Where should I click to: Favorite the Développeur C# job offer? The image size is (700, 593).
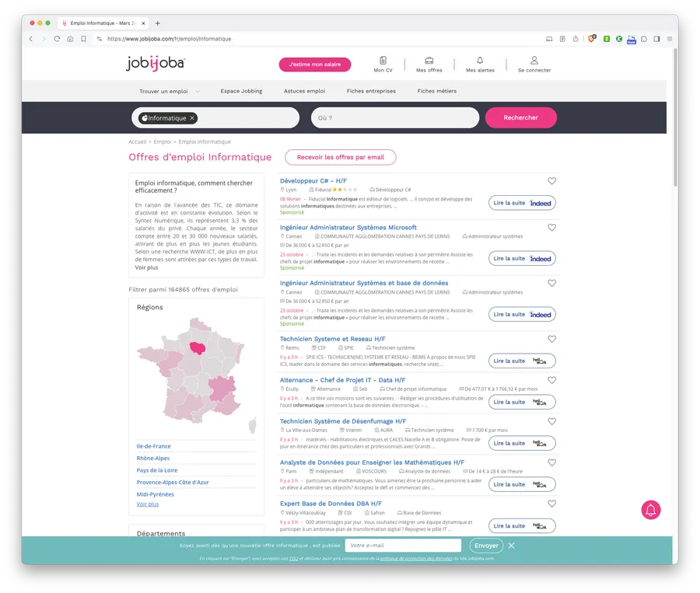click(551, 181)
